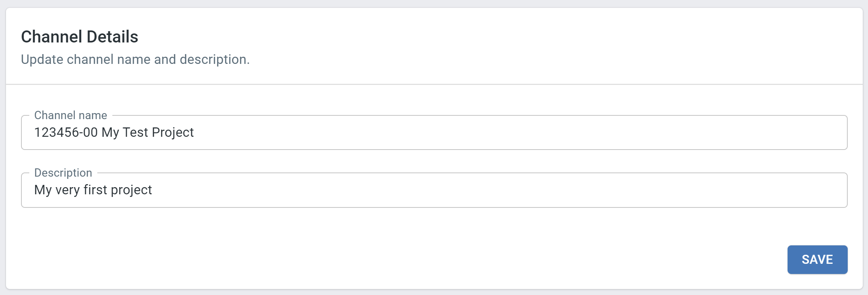
Task: Click word 'Details' in the card heading
Action: (112, 37)
